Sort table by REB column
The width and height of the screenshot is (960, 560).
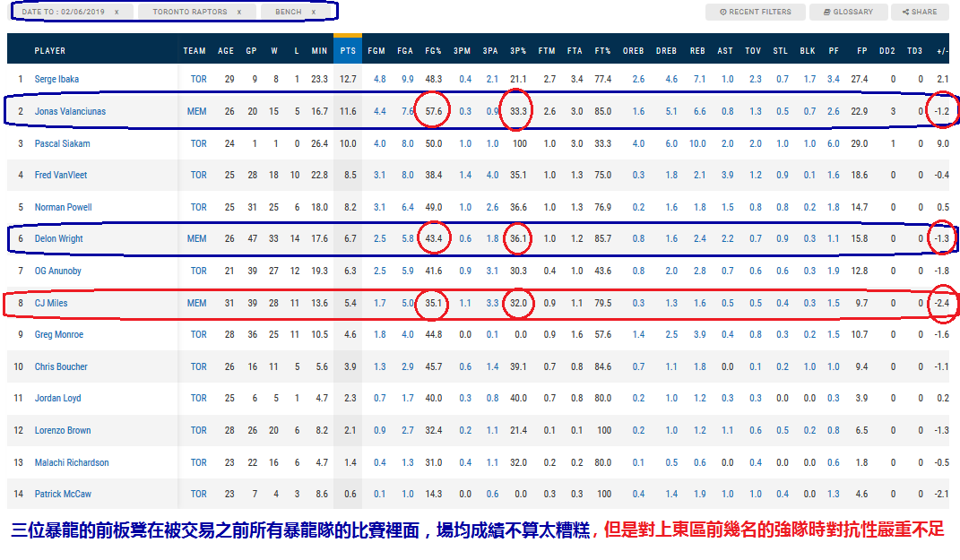[697, 51]
